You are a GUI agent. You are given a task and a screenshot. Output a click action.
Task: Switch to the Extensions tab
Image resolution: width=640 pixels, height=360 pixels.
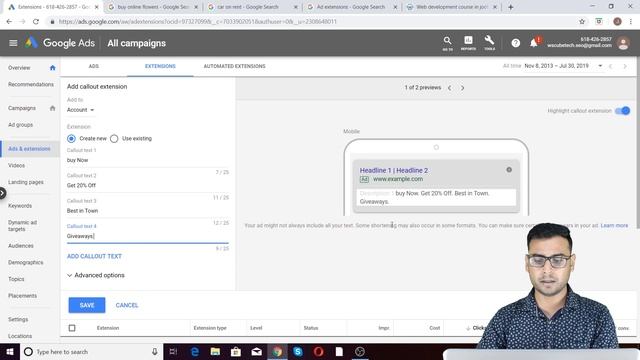click(x=160, y=66)
